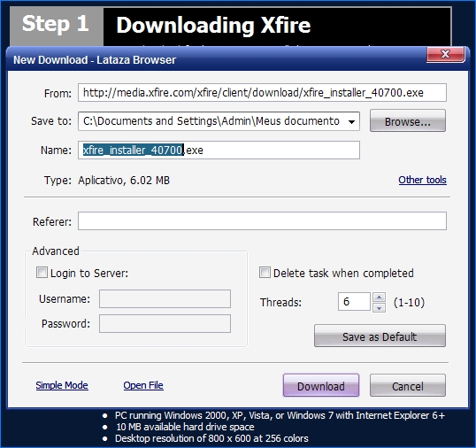Click the Save to path text
This screenshot has width=476, height=448.
point(211,121)
